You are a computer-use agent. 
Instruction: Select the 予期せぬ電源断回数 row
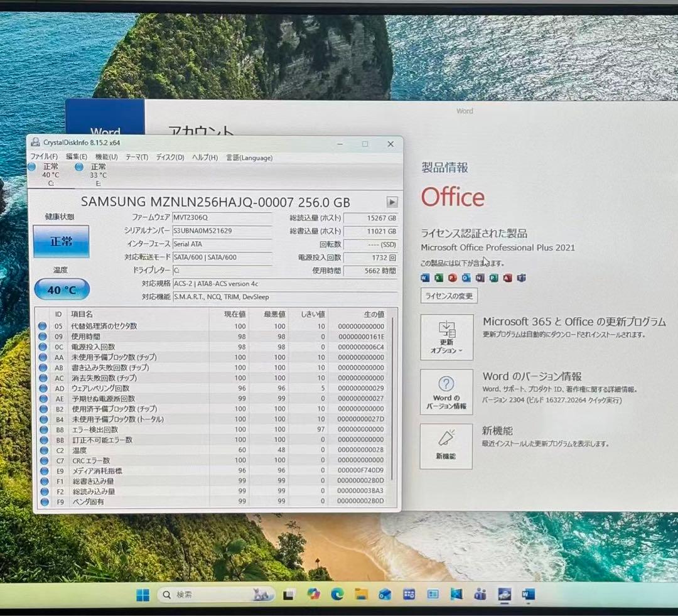click(x=212, y=398)
